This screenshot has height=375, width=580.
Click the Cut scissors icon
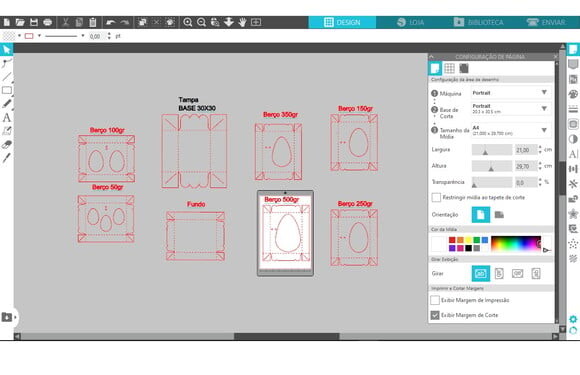[65, 22]
